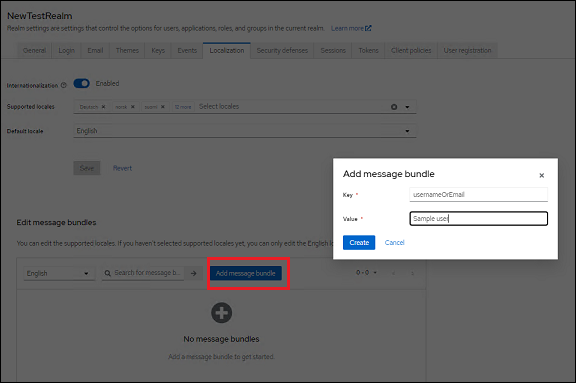
Task: Remove the norsk locale chip
Action: (133, 107)
